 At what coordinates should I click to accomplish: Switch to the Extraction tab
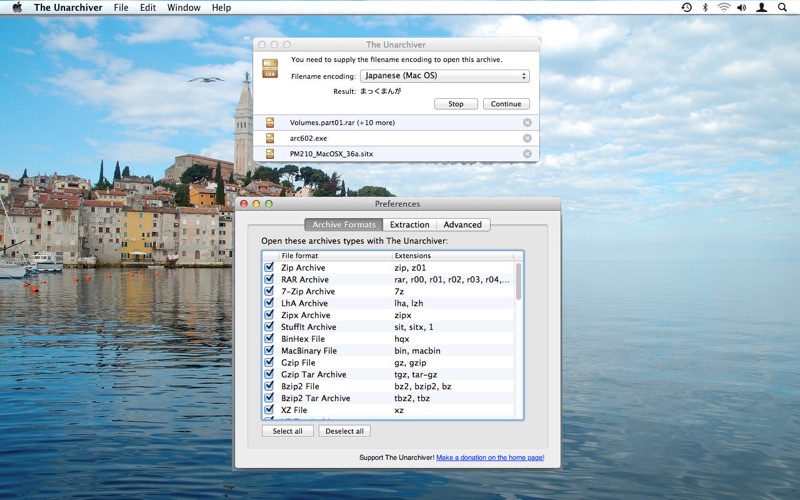[409, 225]
